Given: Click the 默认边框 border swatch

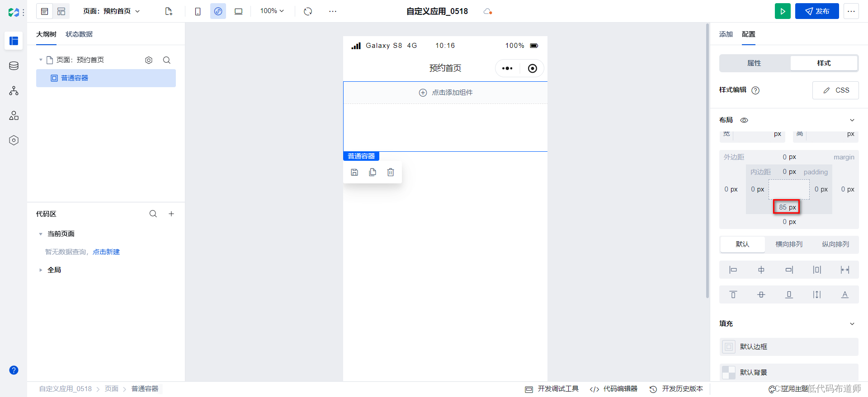Looking at the screenshot, I should click(x=729, y=347).
